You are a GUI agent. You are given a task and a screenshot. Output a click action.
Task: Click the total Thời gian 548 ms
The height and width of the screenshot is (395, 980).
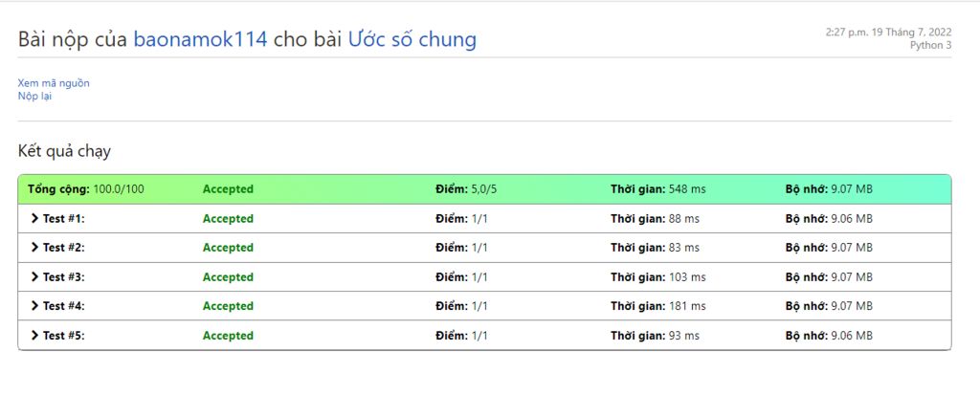(658, 189)
